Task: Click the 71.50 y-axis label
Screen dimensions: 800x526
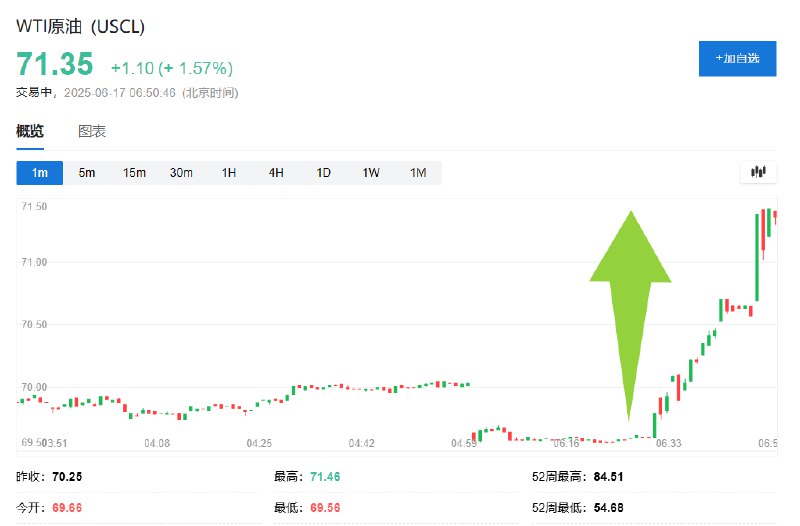Action: pos(34,207)
